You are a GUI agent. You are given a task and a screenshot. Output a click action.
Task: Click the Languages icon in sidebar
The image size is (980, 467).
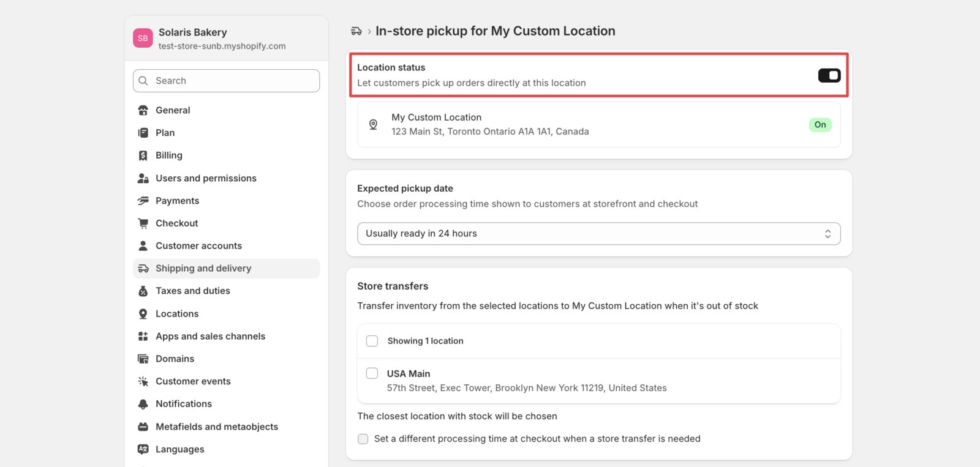coord(143,449)
